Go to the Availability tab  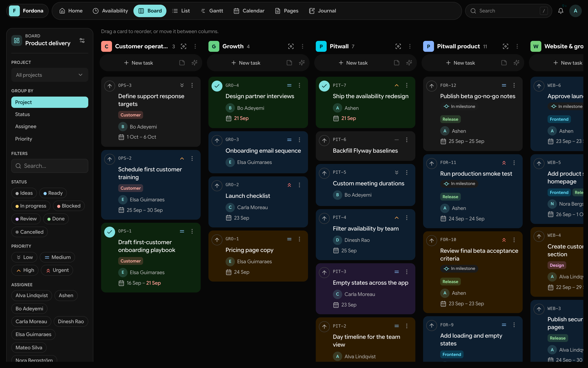pyautogui.click(x=110, y=11)
